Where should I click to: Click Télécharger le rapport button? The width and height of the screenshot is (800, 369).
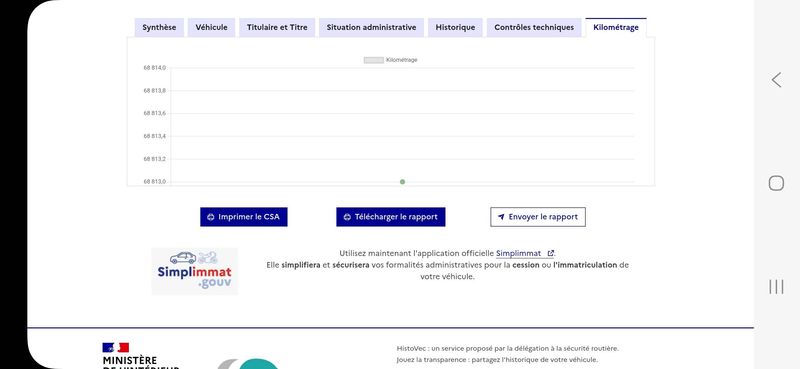[391, 217]
